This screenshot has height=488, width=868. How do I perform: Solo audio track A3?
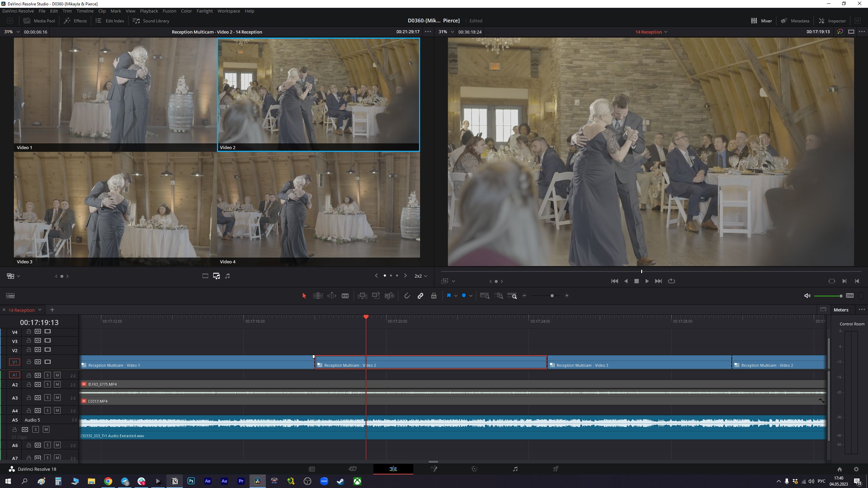pos(47,398)
